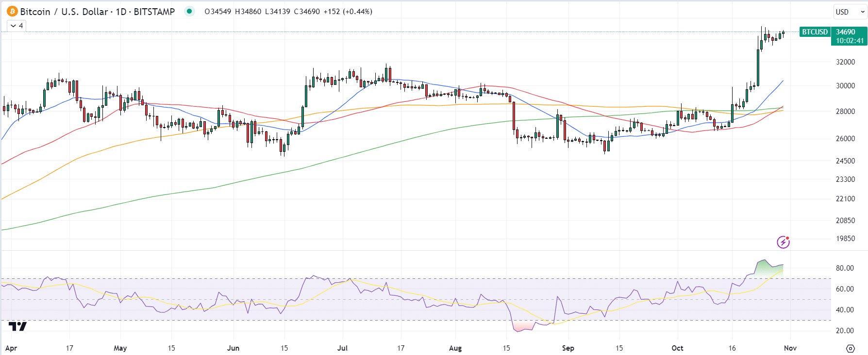Click the purple lightning alert icon
The image size is (868, 355).
coord(783,242)
